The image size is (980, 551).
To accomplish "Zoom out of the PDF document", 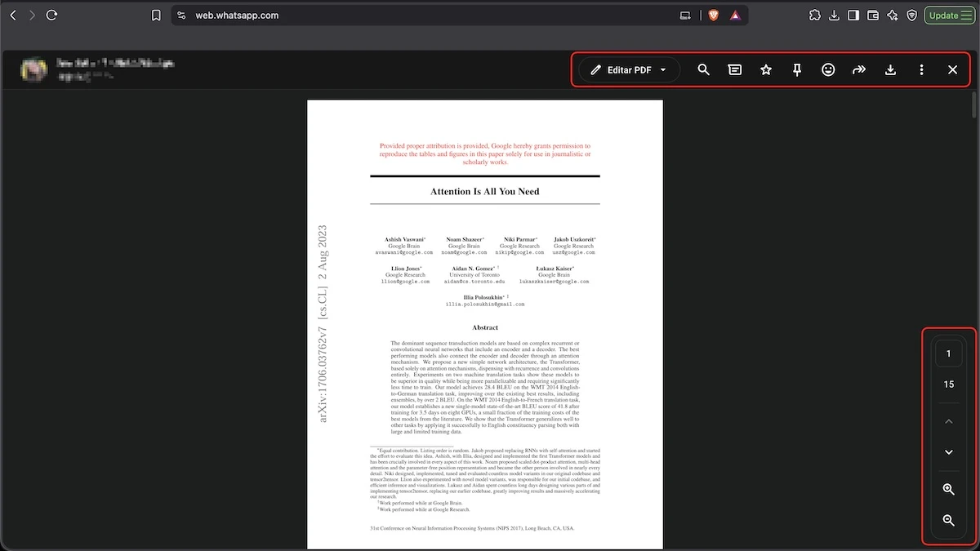I will tap(948, 520).
